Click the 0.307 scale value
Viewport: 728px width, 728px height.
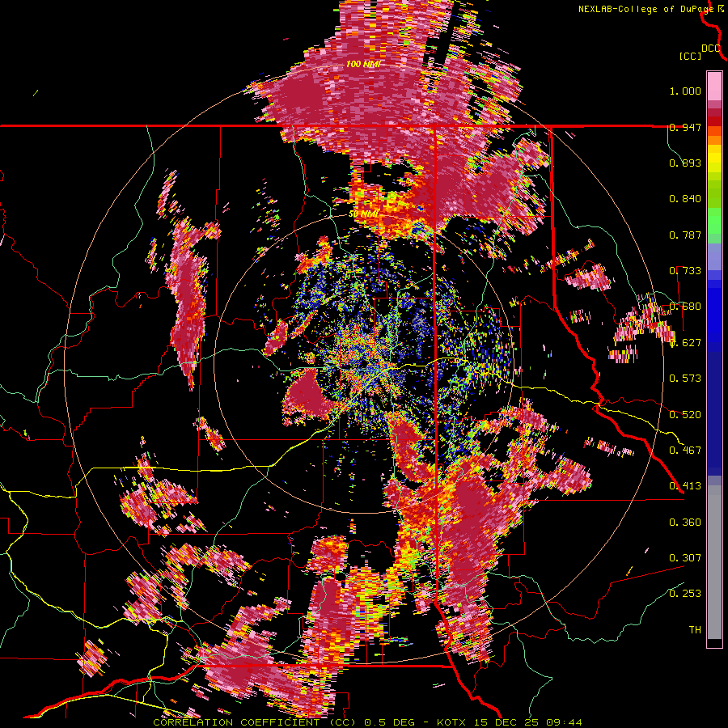click(685, 558)
